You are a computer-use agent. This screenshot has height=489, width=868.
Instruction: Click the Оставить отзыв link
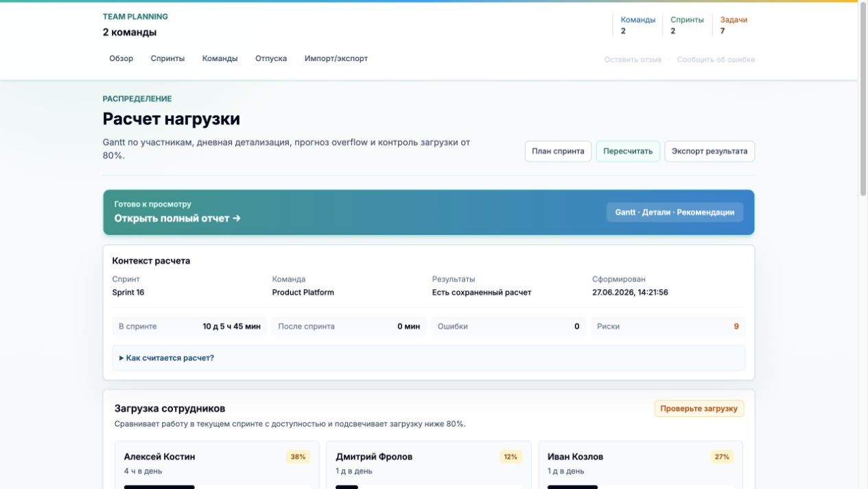coord(633,60)
